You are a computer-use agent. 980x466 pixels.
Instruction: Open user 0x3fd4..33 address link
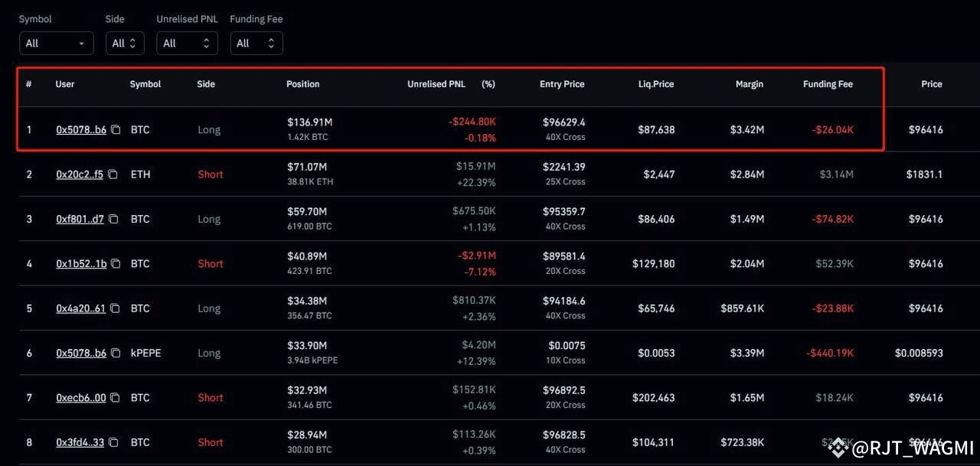click(80, 442)
